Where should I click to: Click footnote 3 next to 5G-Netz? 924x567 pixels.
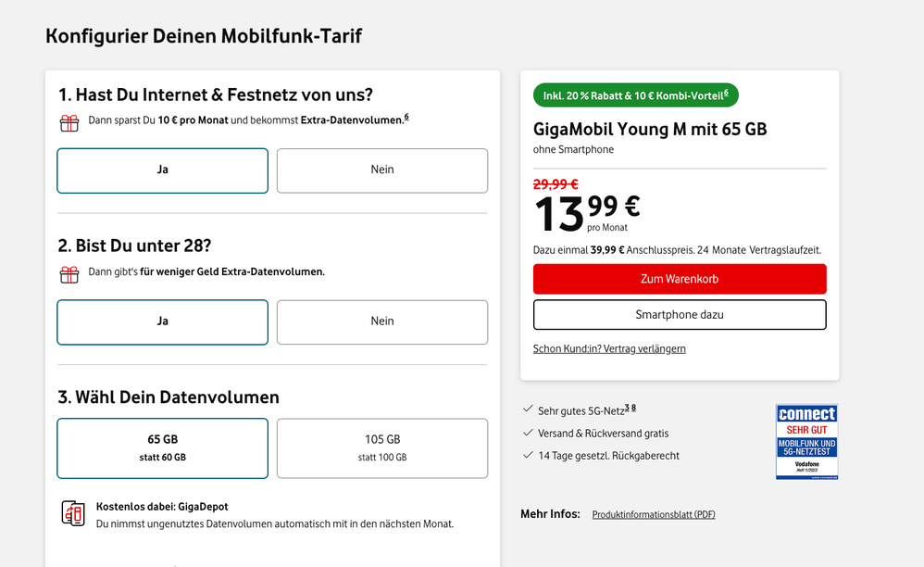tap(627, 408)
